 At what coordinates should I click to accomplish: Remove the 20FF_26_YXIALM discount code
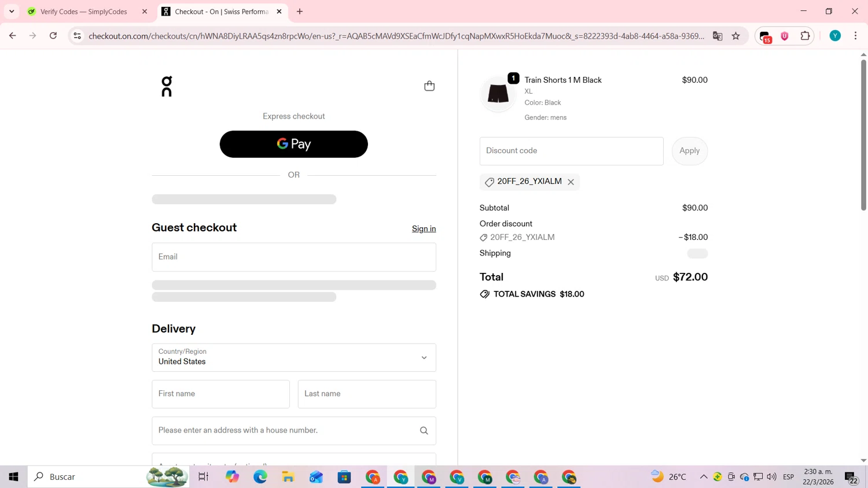(x=571, y=182)
